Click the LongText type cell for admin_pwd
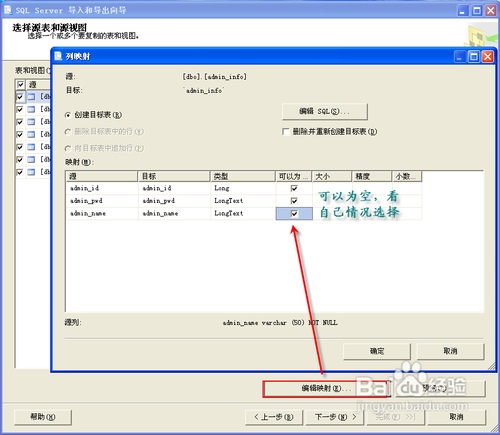 click(243, 201)
